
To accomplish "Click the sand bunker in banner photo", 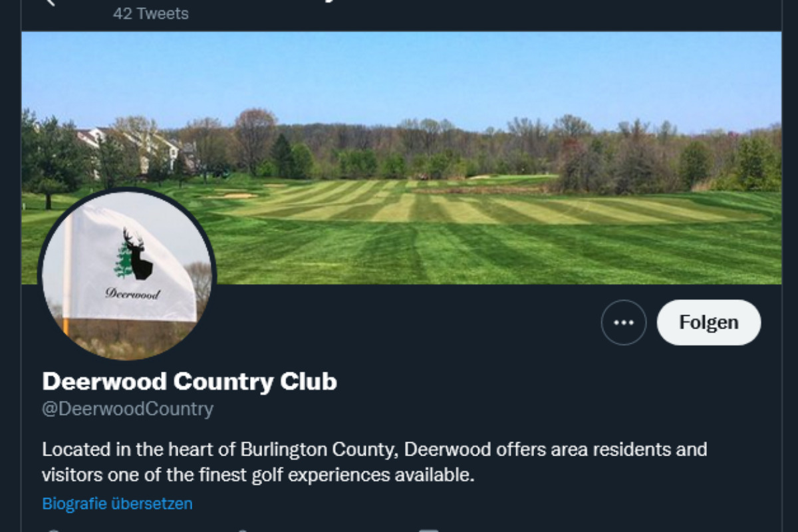I will coord(233,196).
